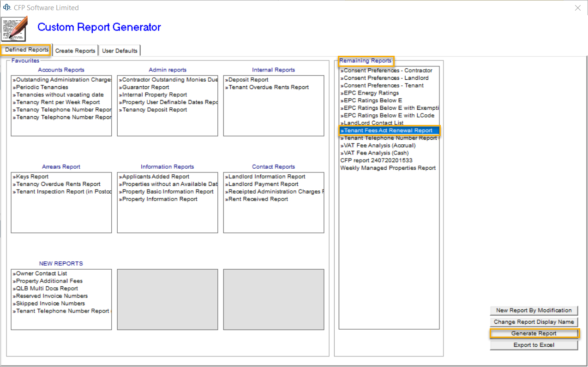
Task: Select the Landlord Payment Report
Action: click(x=262, y=184)
